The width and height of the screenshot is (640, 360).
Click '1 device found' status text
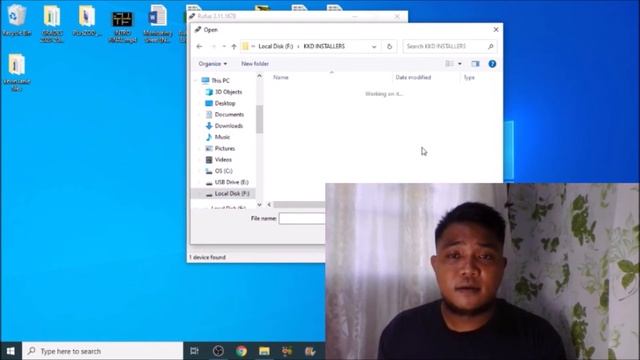[x=207, y=258]
